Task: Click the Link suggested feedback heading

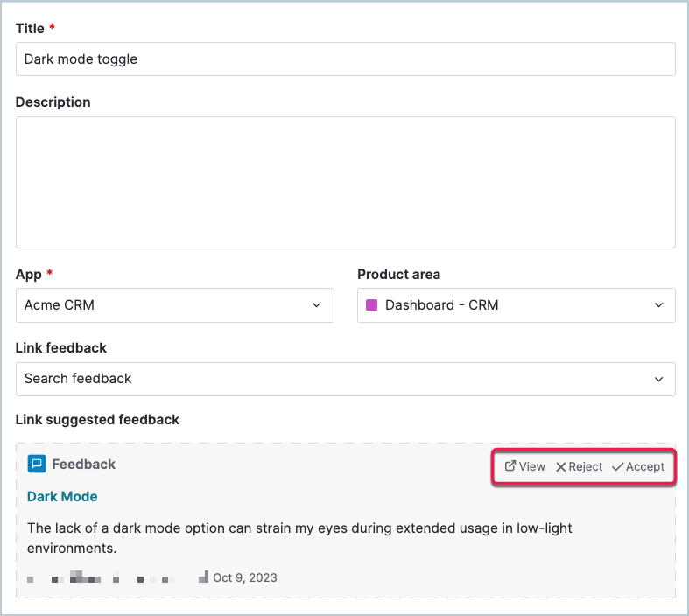Action: click(x=97, y=420)
